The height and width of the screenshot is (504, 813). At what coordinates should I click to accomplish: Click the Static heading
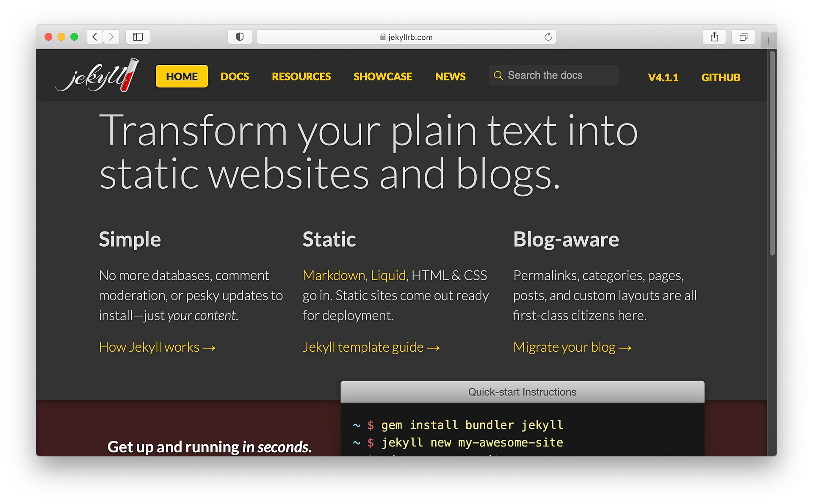pos(329,240)
